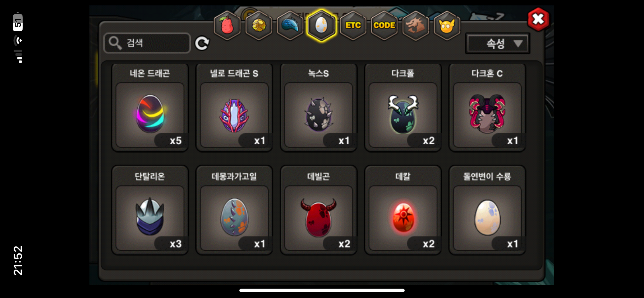Click the refresh arrow beside search
644x298 pixels.
pos(202,43)
